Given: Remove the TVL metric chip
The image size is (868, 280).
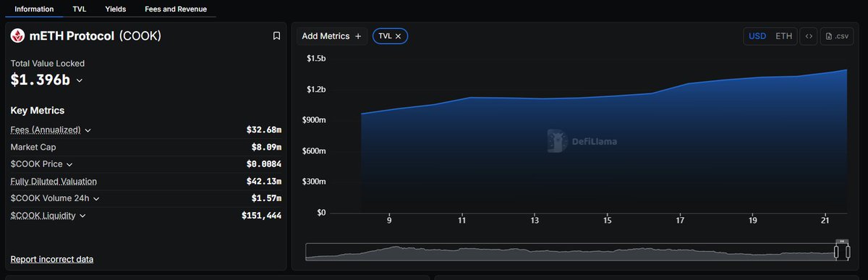Looking at the screenshot, I should (x=398, y=36).
